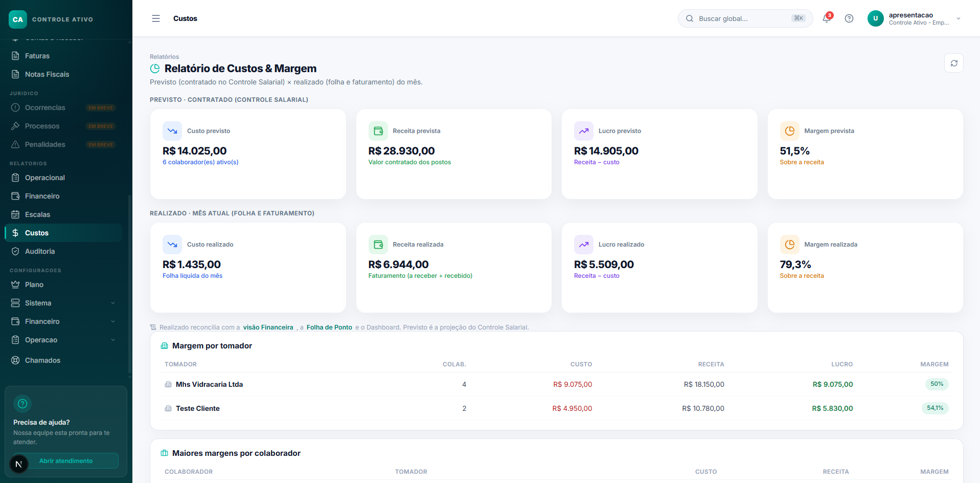Click the R$ 4.950,00 custo cell
Screen dimensions: 980x483
point(572,408)
